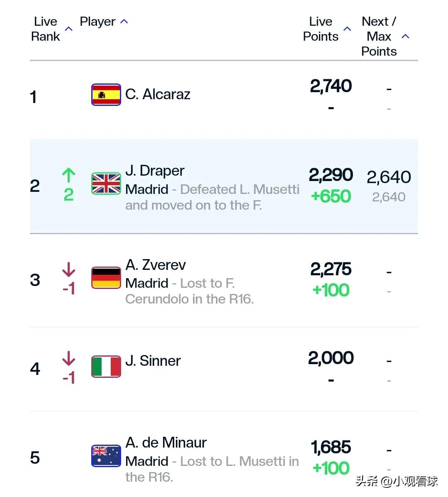This screenshot has height=497, width=448.
Task: Open J. Draper player profile link
Action: coord(155,171)
